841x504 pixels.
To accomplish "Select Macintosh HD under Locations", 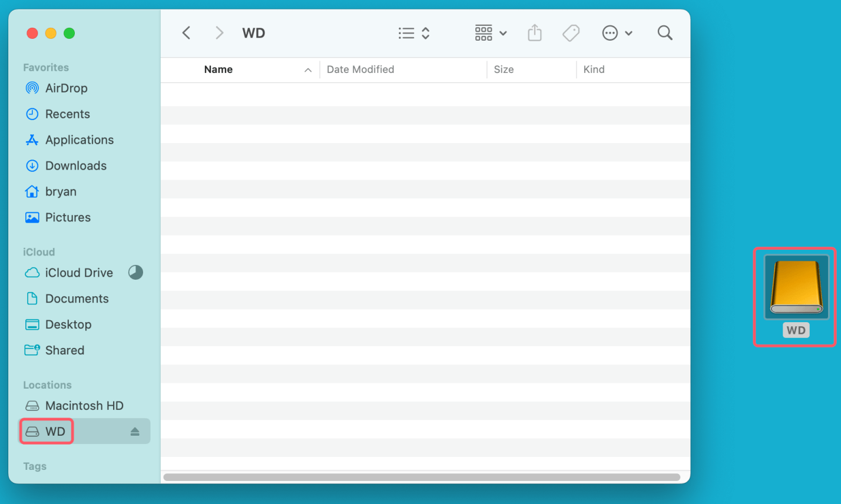I will click(84, 405).
